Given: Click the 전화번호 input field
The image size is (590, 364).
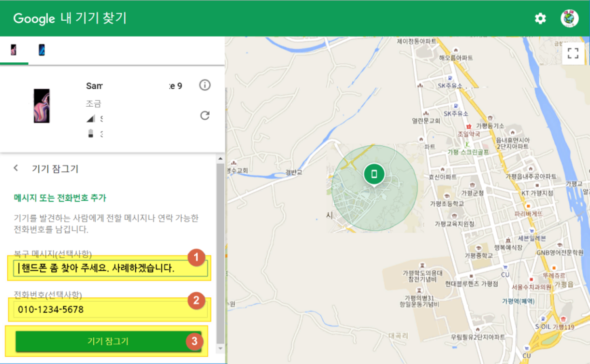Looking at the screenshot, I should coord(111,309).
